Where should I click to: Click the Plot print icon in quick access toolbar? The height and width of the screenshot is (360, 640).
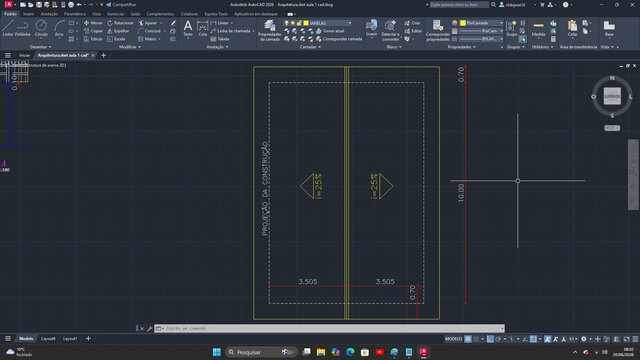(x=71, y=4)
